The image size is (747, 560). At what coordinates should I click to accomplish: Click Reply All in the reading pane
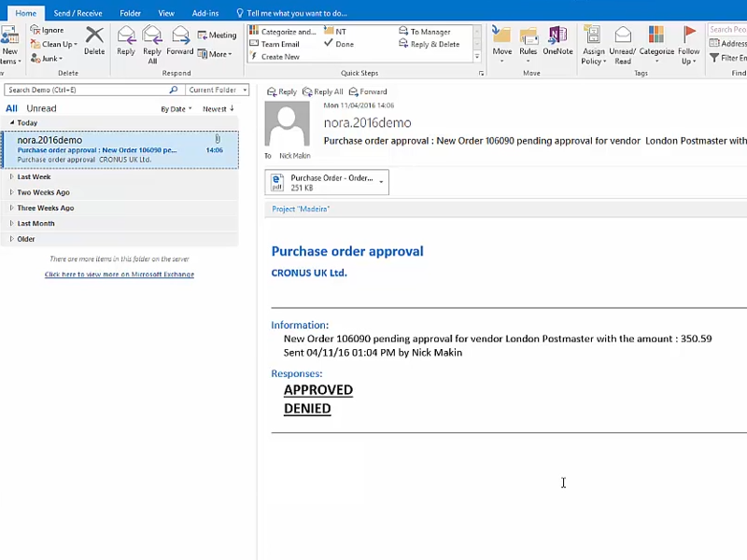click(x=323, y=91)
